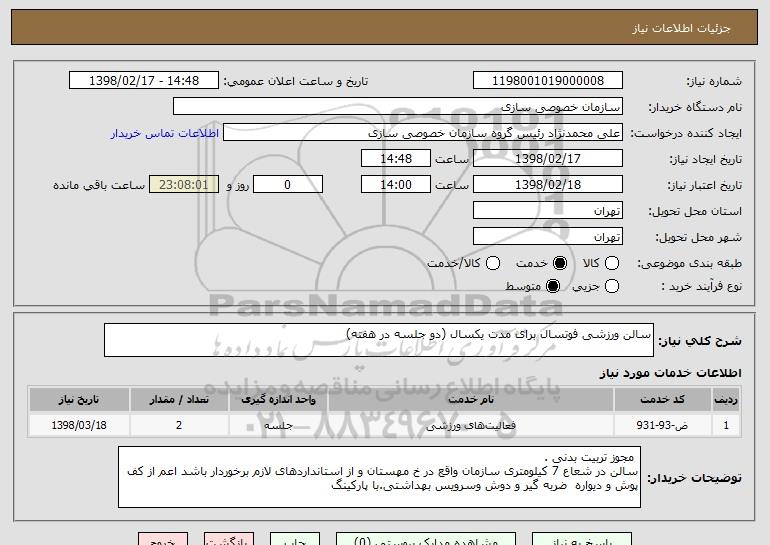This screenshot has height=545, width=770.
Task: Click the جلسه unit cell
Action: click(278, 425)
